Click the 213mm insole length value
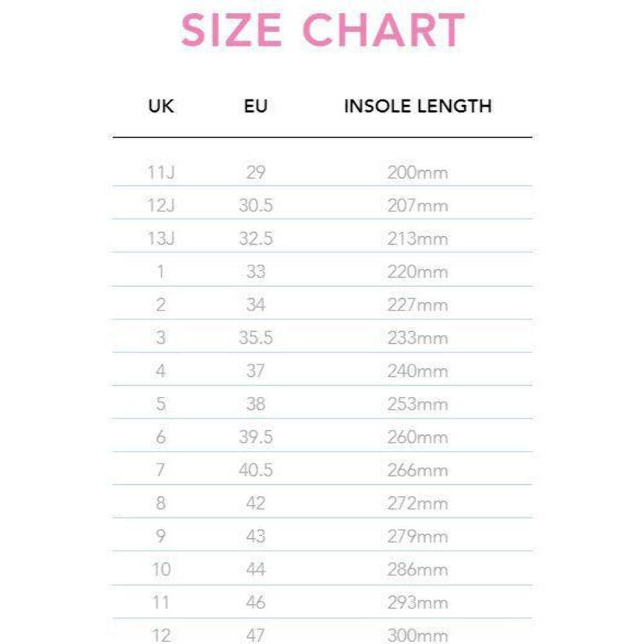The height and width of the screenshot is (644, 644). pyautogui.click(x=418, y=239)
